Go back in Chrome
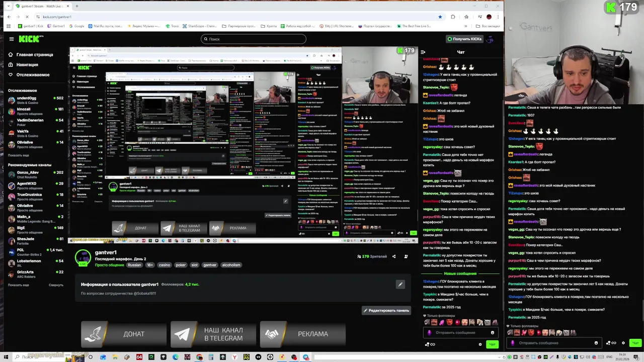The image size is (644, 362). click(9, 17)
